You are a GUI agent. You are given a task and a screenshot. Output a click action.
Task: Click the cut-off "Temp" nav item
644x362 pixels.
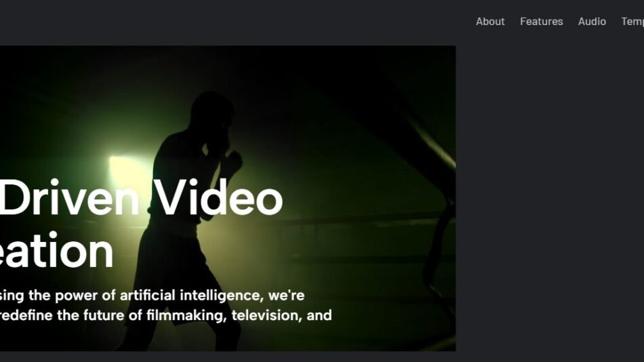[632, 22]
